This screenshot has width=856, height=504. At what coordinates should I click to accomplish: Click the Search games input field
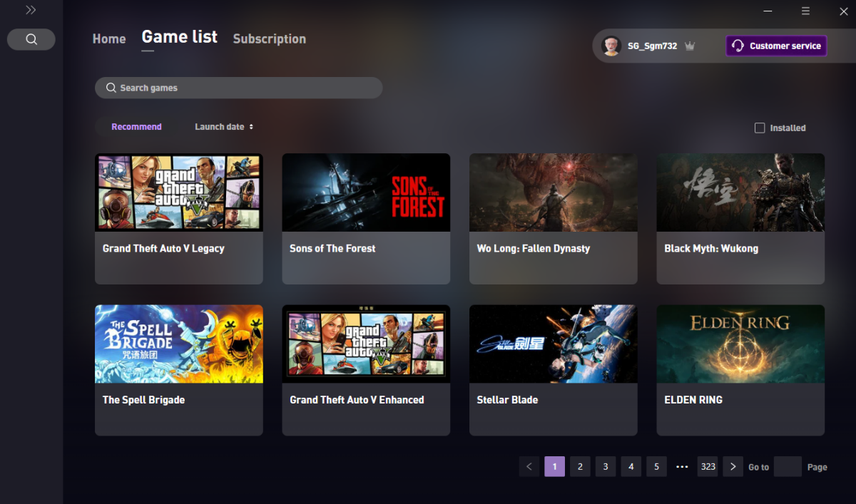(x=239, y=88)
